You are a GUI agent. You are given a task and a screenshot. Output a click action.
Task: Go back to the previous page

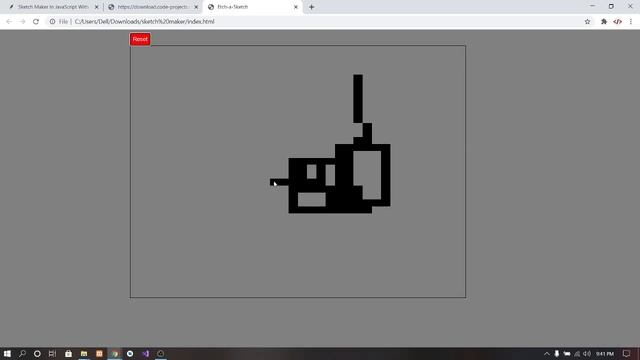coord(9,22)
